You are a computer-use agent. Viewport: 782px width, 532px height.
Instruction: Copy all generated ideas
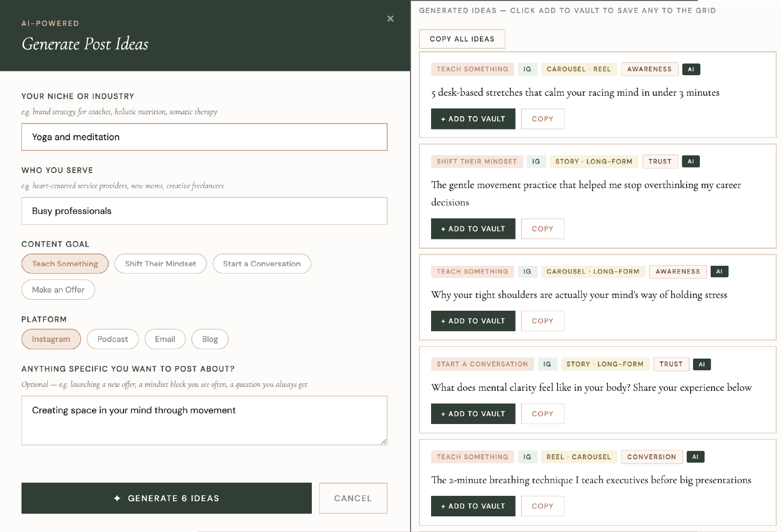click(x=462, y=39)
